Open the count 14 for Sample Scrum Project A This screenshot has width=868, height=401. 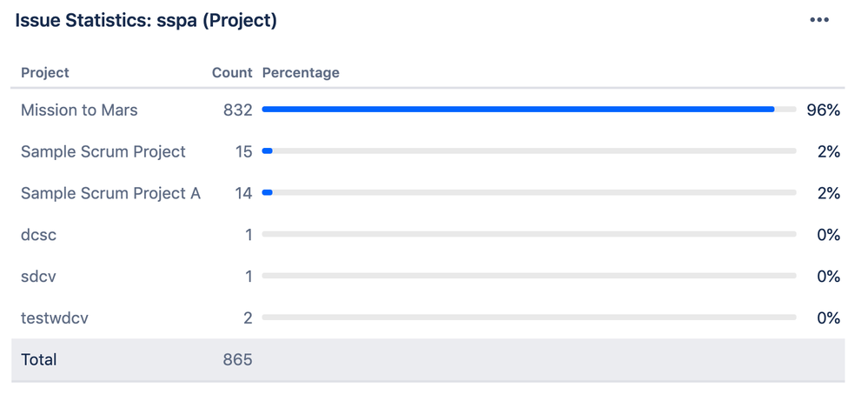click(x=243, y=193)
